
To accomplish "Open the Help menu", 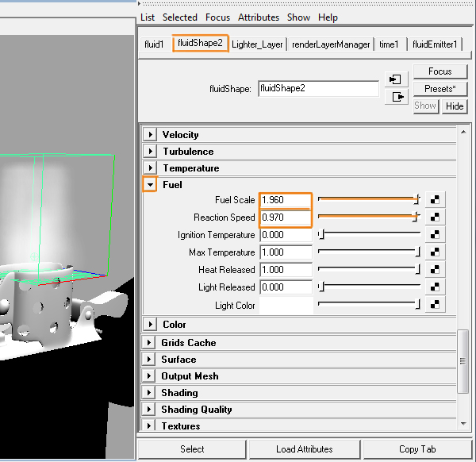I will coord(328,17).
